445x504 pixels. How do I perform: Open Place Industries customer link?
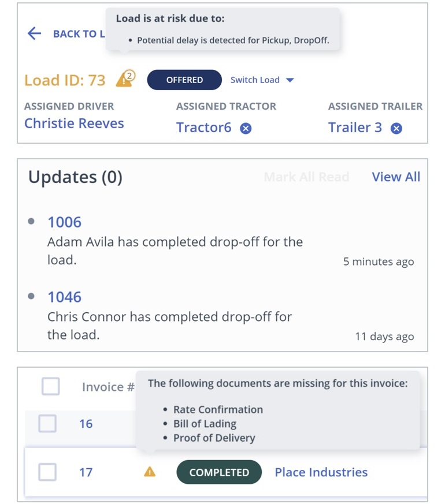click(321, 472)
